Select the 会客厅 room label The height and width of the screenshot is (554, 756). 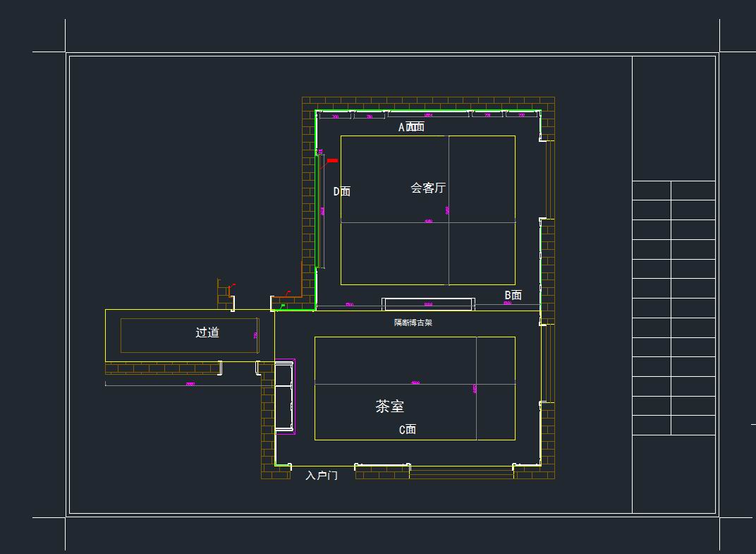tap(427, 188)
